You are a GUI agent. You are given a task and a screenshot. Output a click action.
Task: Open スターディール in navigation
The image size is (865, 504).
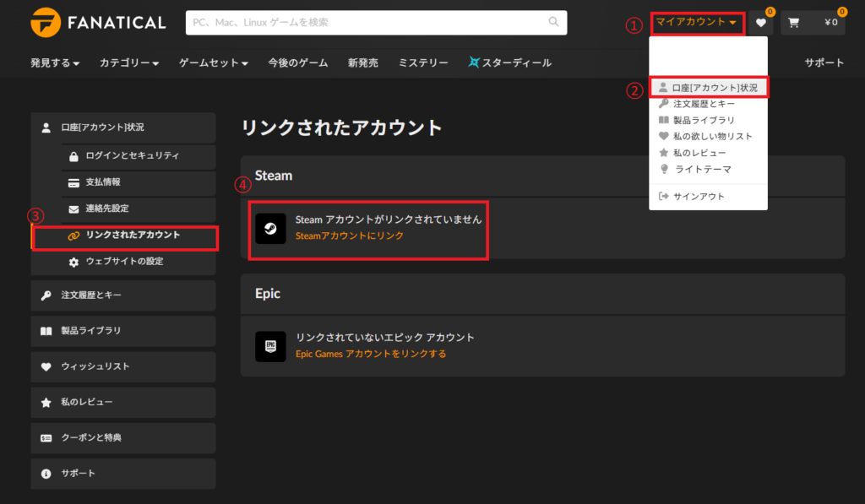[509, 62]
